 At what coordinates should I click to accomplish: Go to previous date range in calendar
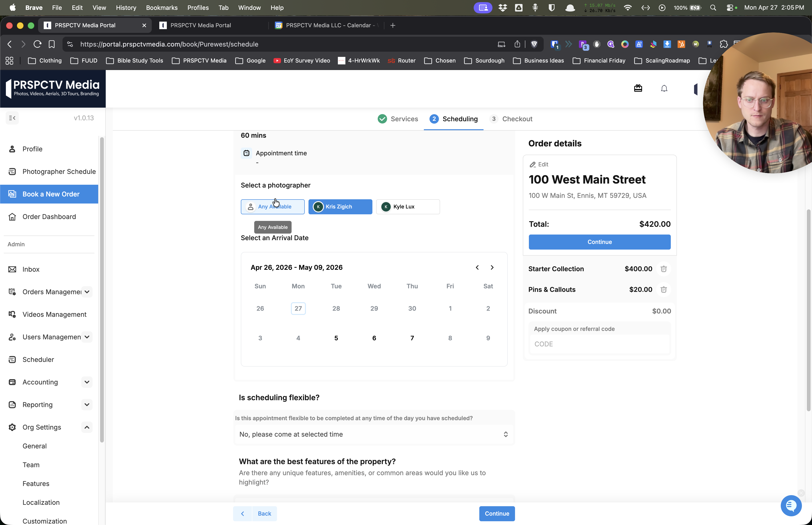point(477,268)
